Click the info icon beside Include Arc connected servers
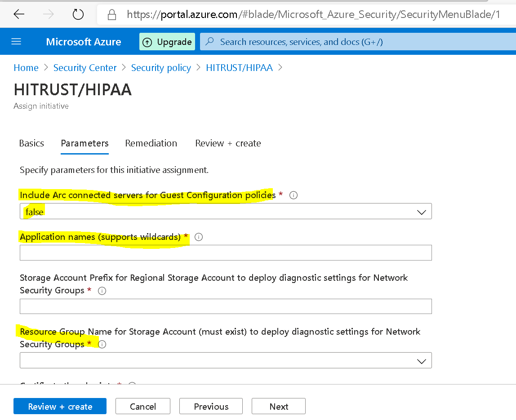 pyautogui.click(x=294, y=195)
